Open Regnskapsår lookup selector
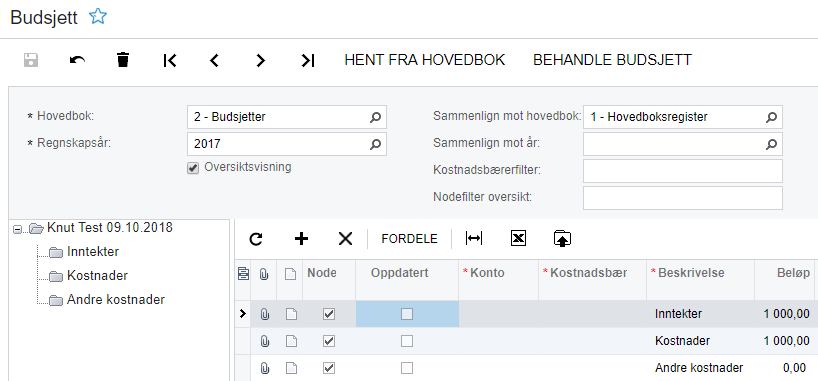The image size is (818, 381). (x=375, y=145)
